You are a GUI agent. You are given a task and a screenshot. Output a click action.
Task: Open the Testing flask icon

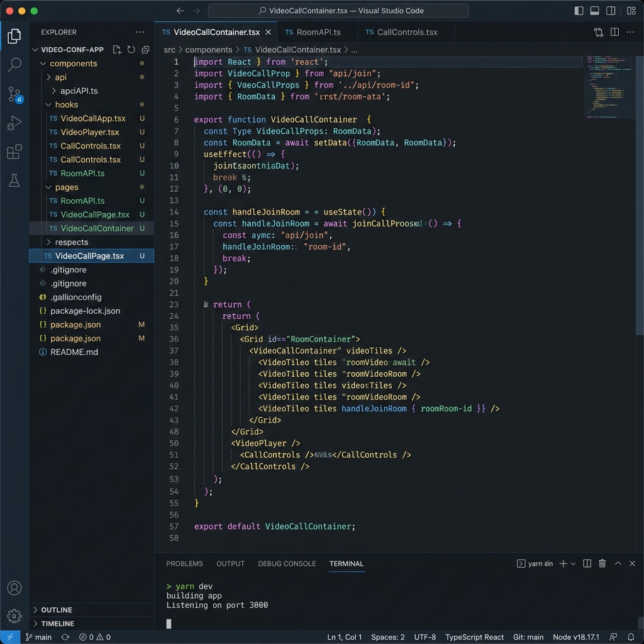(14, 180)
